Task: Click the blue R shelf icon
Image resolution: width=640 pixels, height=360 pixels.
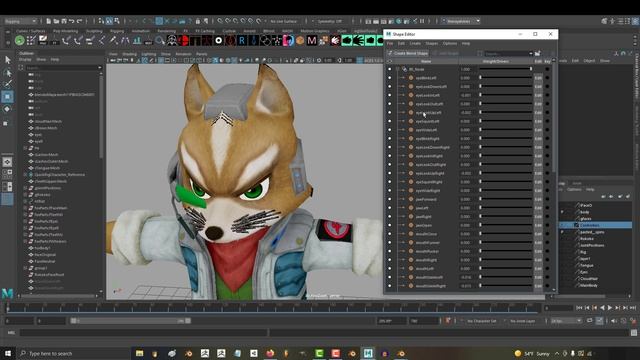Action: pyautogui.click(x=242, y=40)
